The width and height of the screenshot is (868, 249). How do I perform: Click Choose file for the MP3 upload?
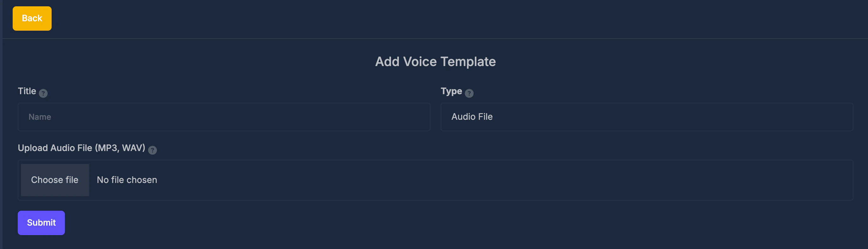point(54,180)
